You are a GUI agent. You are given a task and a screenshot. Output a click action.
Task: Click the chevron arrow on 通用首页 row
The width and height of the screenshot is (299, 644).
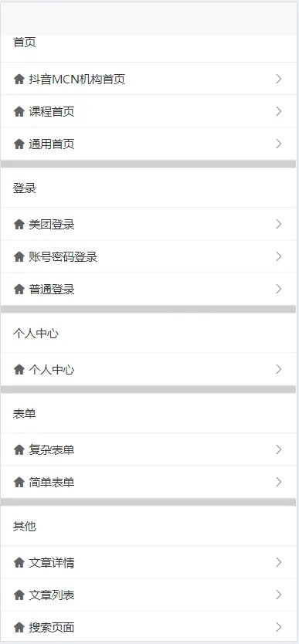point(279,144)
